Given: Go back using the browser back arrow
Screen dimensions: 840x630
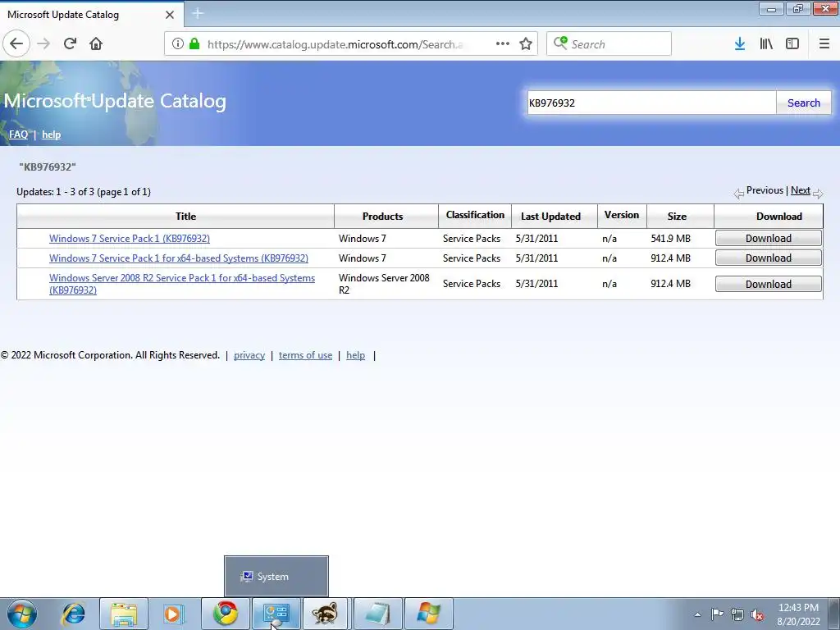Looking at the screenshot, I should [x=16, y=44].
